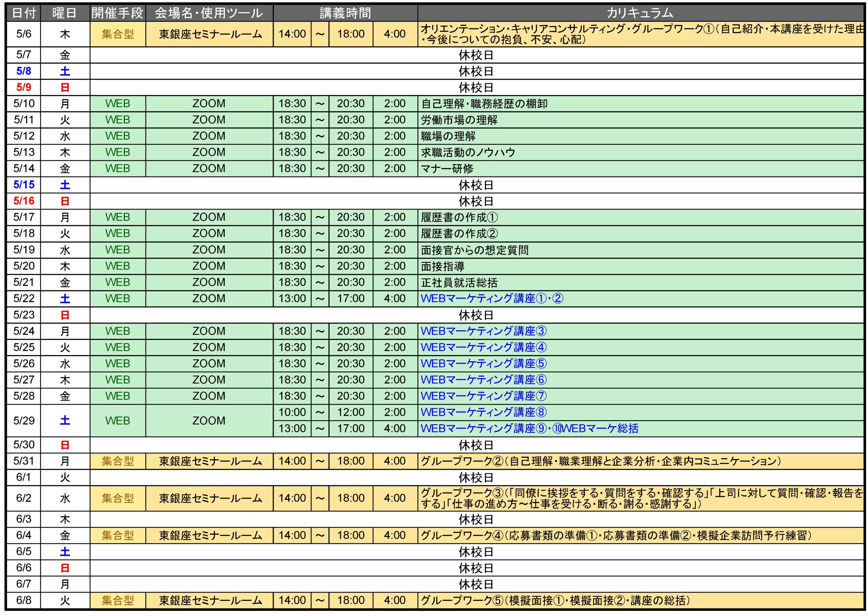
Task: Click the 5/15 date cell
Action: [x=23, y=185]
